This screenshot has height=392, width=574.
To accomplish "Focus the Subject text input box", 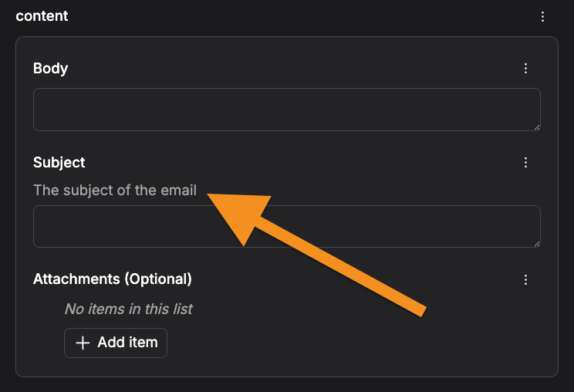I will [287, 227].
